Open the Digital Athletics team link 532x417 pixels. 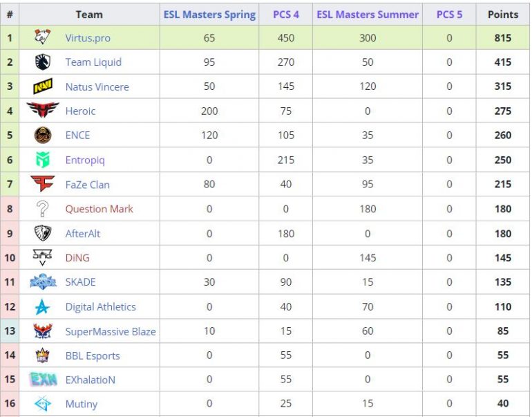tap(100, 307)
